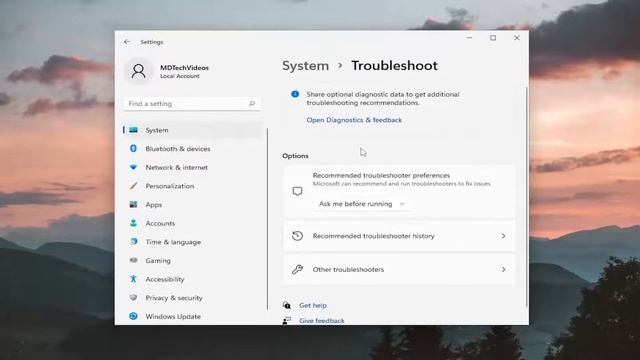Click the blue info icon near diagnostic message
The image size is (640, 360).
(x=295, y=94)
